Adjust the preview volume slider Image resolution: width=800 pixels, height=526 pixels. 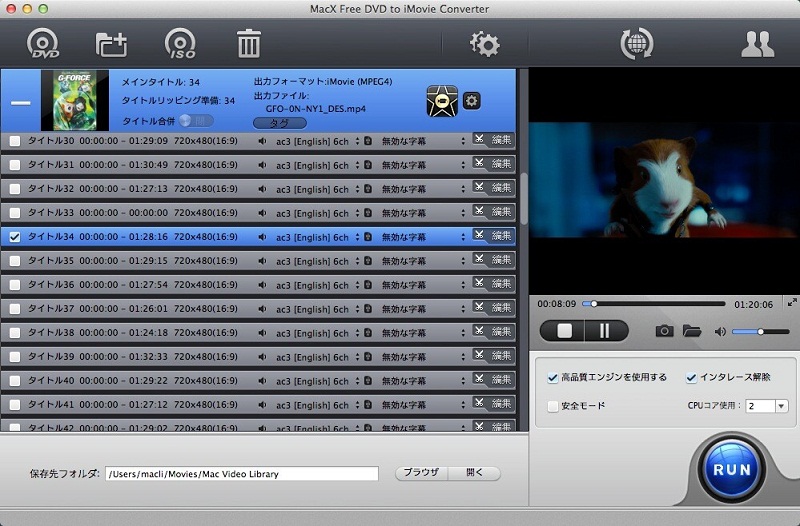761,332
